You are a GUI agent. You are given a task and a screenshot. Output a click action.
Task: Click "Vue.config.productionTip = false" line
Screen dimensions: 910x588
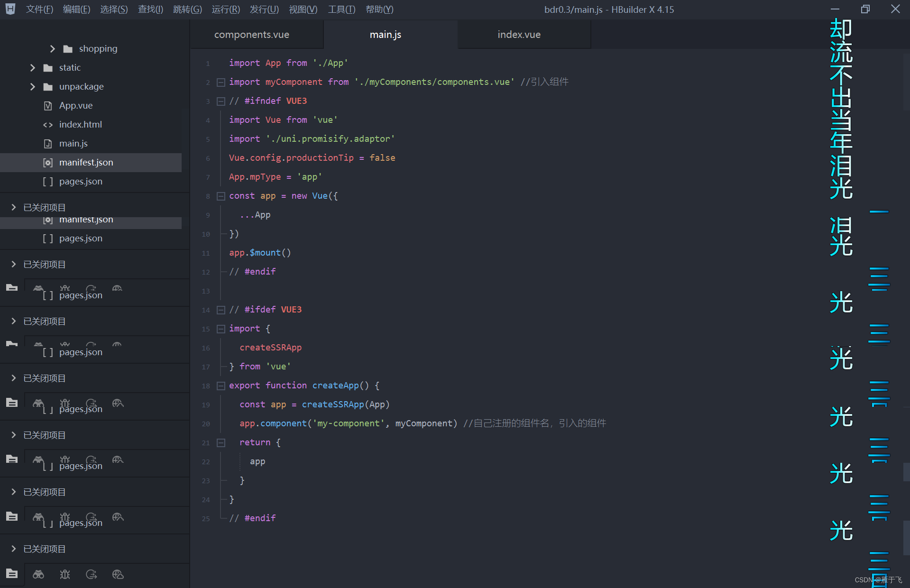coord(312,158)
